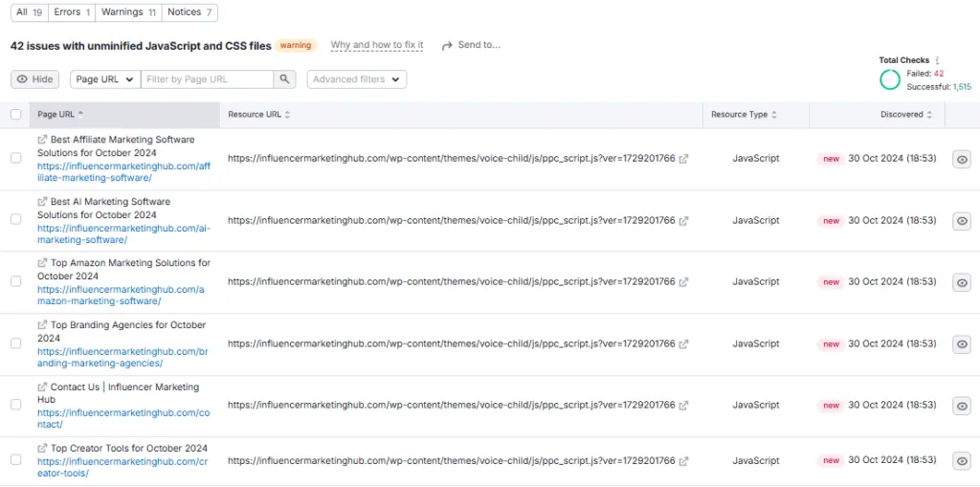This screenshot has height=487, width=980.
Task: Open external link icon beside Branding Agencies resource URL
Action: [x=683, y=344]
